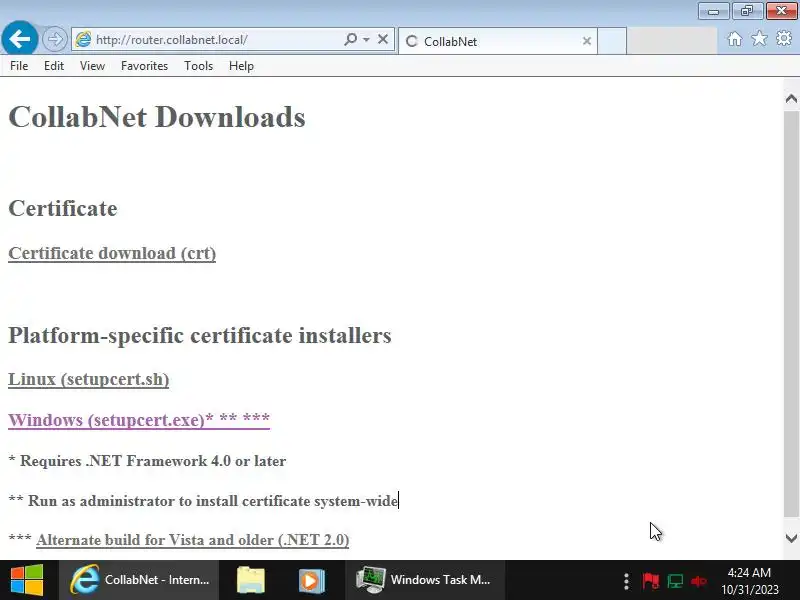
Task: Click the Internet Explorer page icon in address bar
Action: [83, 39]
